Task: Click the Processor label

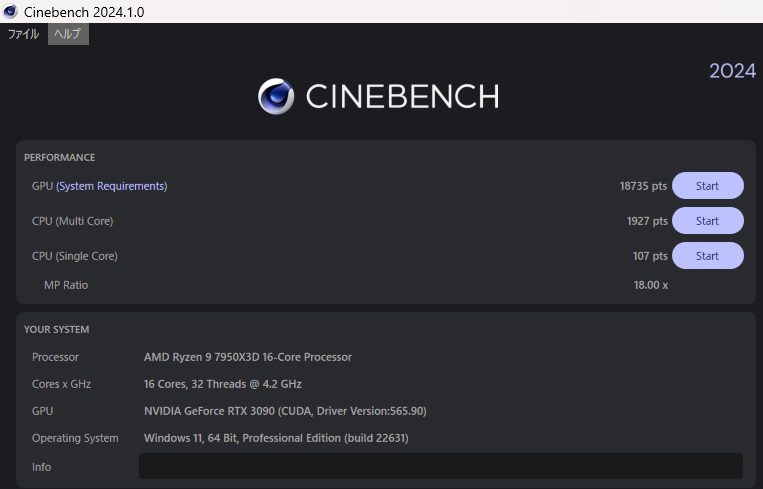Action: pyautogui.click(x=55, y=357)
